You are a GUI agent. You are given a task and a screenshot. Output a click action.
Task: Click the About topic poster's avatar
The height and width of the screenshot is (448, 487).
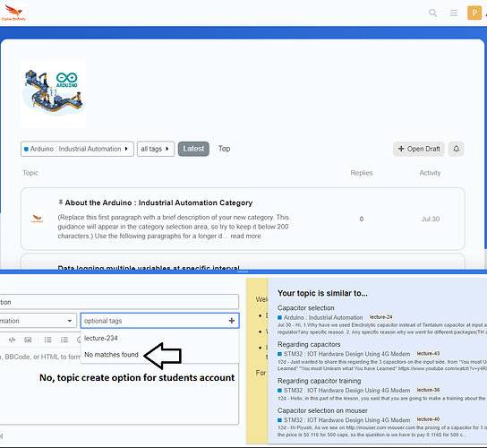pyautogui.click(x=38, y=219)
